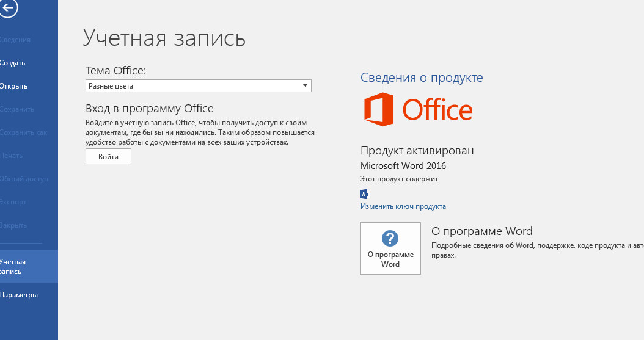Viewport: 644px width, 340px height.
Task: Click the 'Этот продукт содержит' text
Action: pyautogui.click(x=399, y=179)
